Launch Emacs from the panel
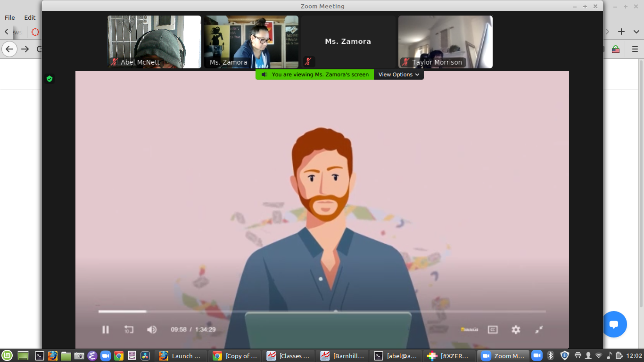 [x=92, y=356]
